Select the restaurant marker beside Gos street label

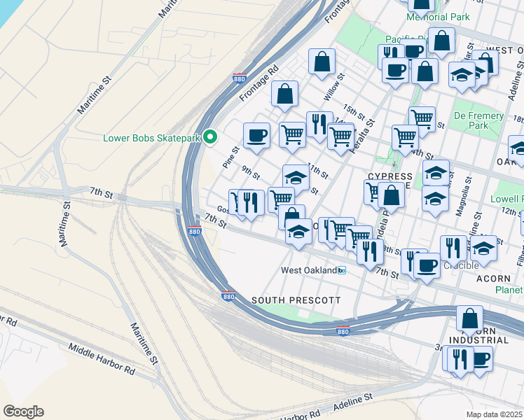251,205
